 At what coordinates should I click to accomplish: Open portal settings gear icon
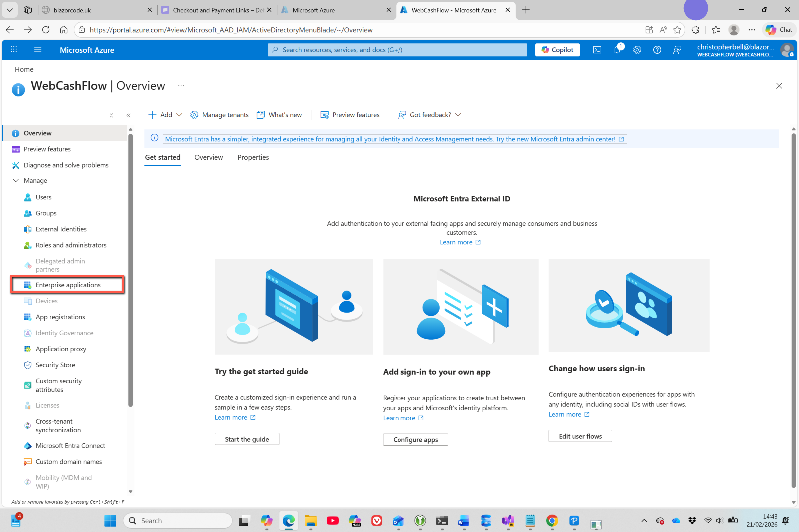coord(637,50)
